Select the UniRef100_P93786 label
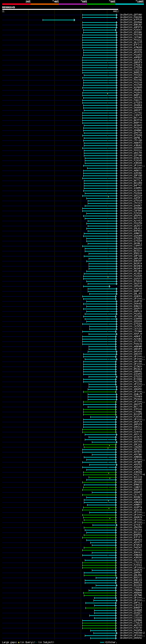Image resolution: width=146 pixels, height=644 pixels. point(131,80)
